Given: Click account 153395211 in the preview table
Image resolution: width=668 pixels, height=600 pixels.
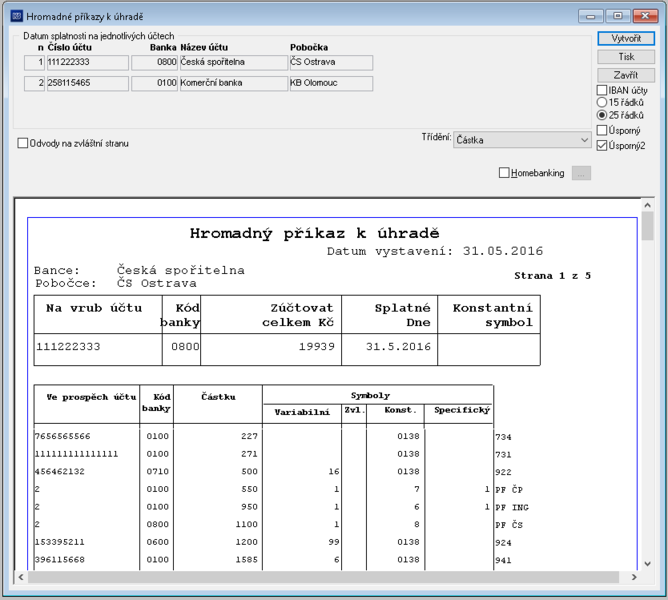Looking at the screenshot, I should click(x=60, y=542).
